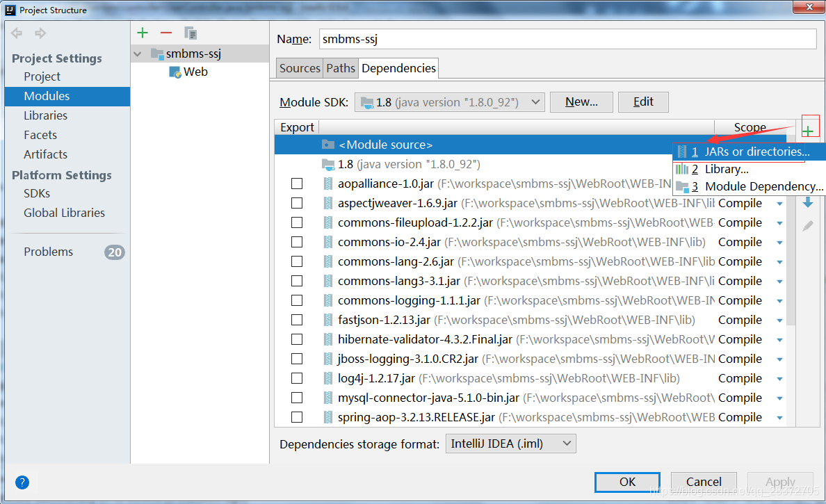Click the move dependency down arrow icon

(x=807, y=203)
